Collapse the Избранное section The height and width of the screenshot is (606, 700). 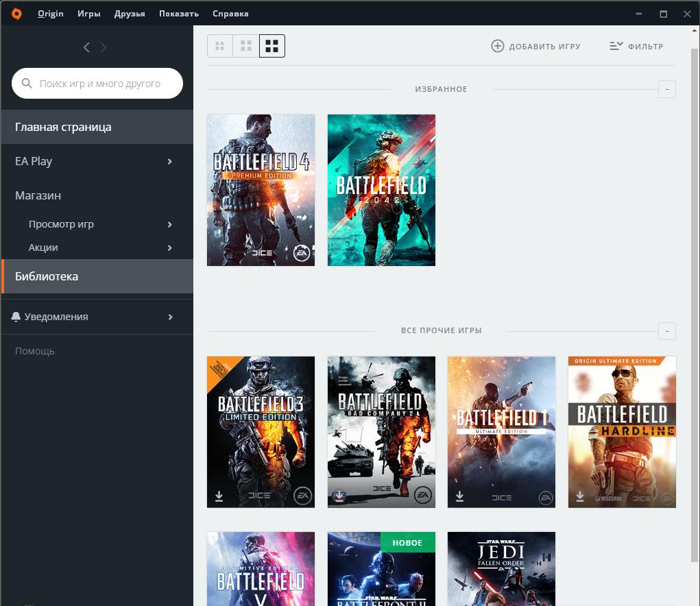click(x=667, y=89)
